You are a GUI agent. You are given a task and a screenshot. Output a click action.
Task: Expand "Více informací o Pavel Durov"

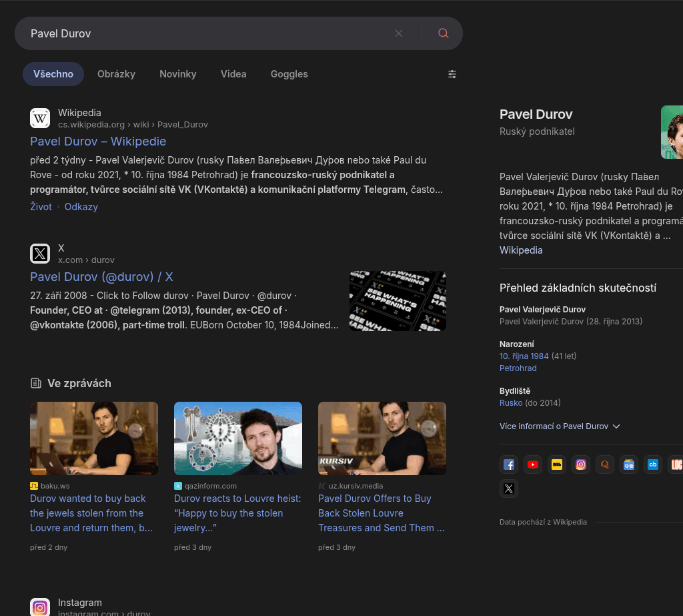pos(560,426)
